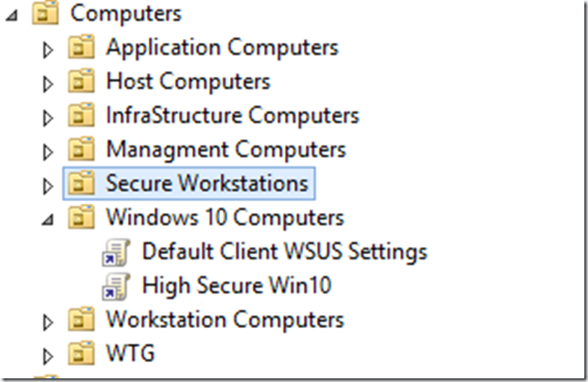Select the Secure Workstations label

(x=207, y=184)
